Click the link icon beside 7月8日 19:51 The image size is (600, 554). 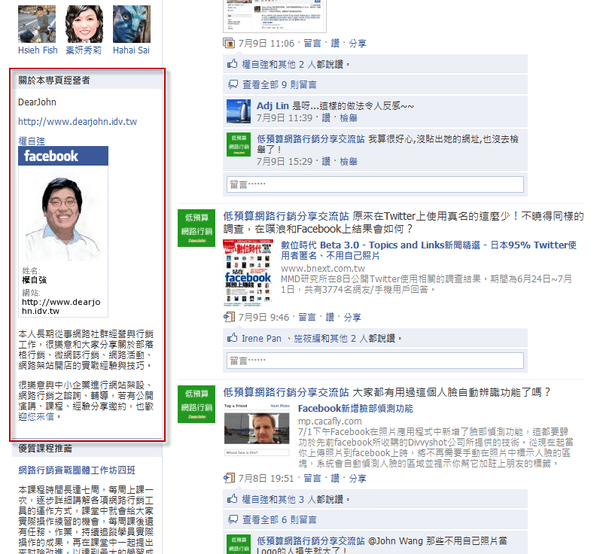pyautogui.click(x=229, y=478)
